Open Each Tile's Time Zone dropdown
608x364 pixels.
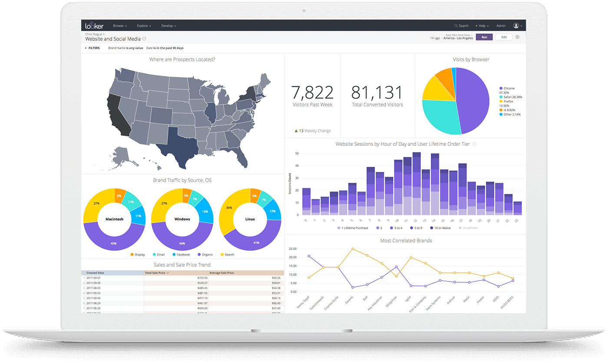pyautogui.click(x=460, y=35)
